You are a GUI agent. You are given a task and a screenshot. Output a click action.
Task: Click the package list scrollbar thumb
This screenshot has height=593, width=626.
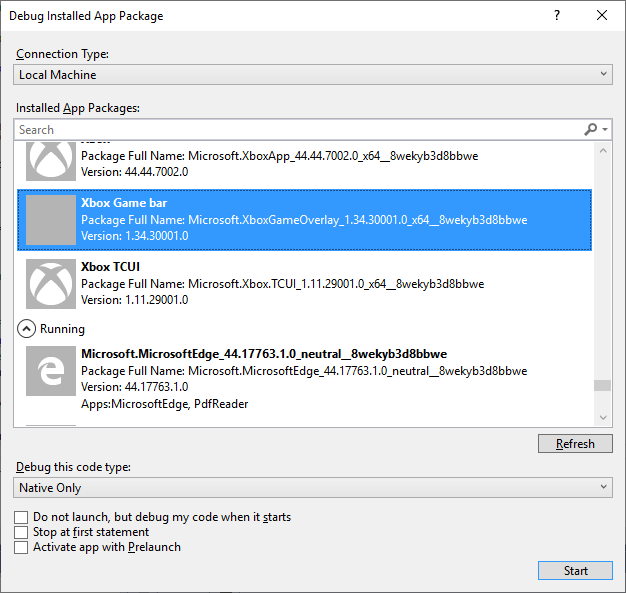click(602, 388)
